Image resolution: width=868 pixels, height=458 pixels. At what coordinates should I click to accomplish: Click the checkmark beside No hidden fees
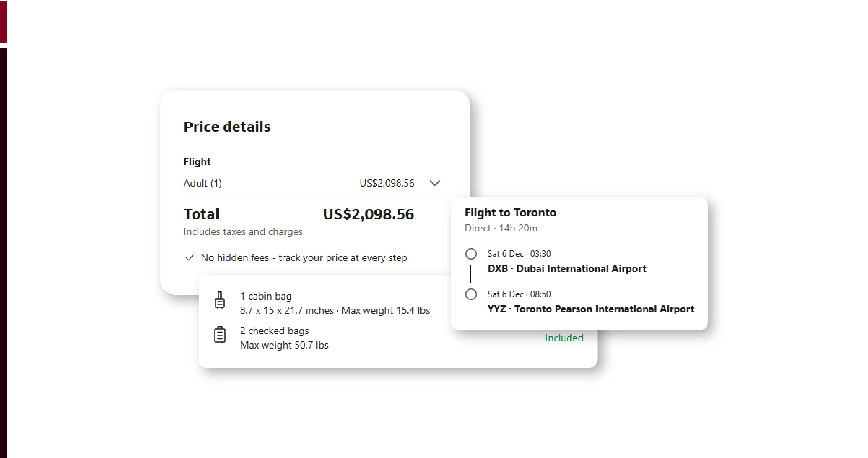pyautogui.click(x=189, y=258)
